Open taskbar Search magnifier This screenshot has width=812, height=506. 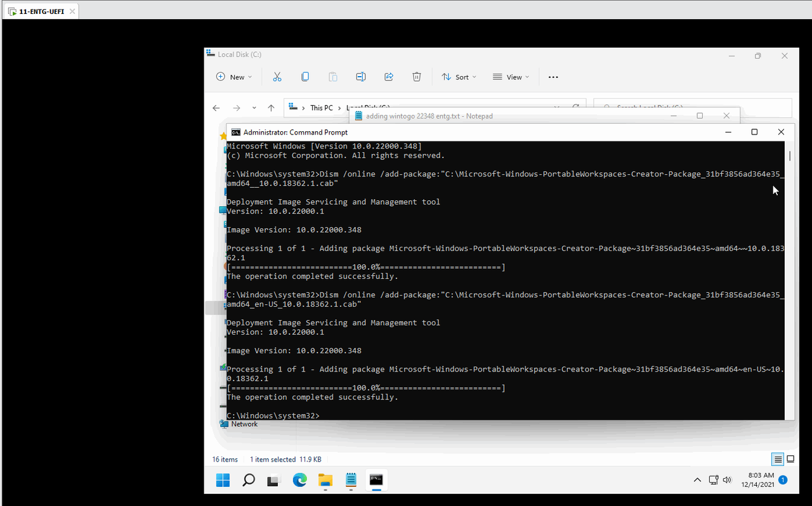click(x=249, y=480)
